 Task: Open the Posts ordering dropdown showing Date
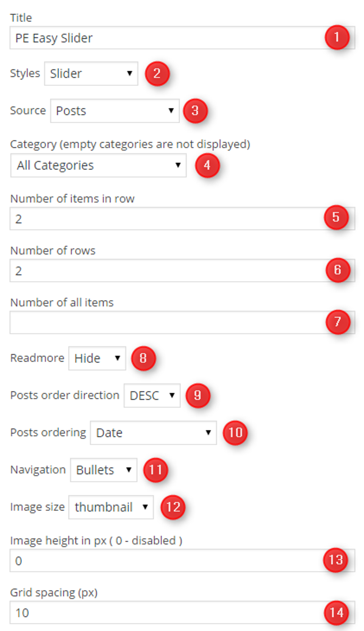click(x=153, y=433)
